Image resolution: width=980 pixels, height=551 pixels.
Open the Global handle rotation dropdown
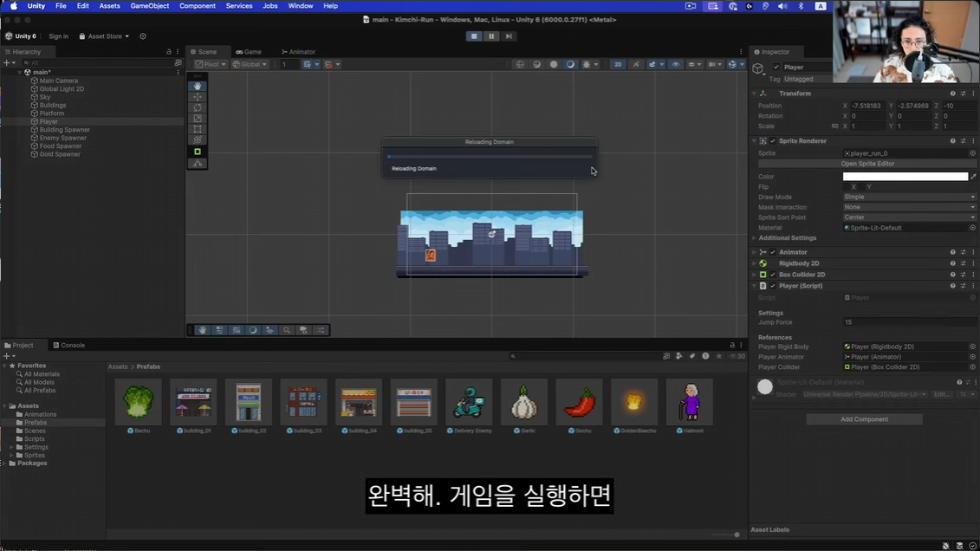[250, 64]
